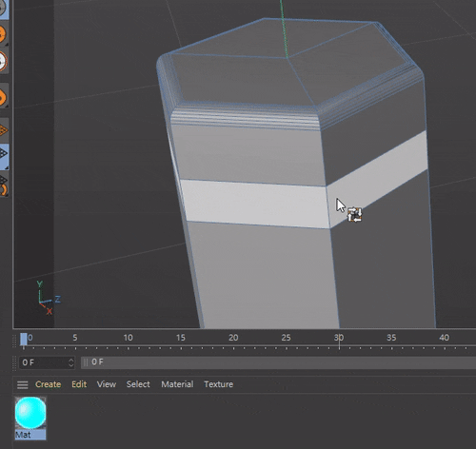Enable the orange dotted-triangle points mode icon
Image resolution: width=476 pixels, height=449 pixels.
pyautogui.click(x=3, y=130)
